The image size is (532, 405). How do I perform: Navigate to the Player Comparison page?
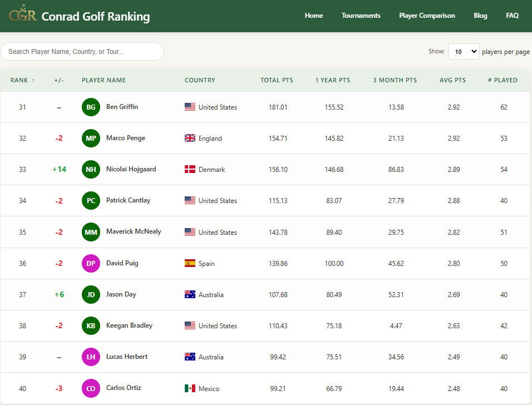pos(427,15)
